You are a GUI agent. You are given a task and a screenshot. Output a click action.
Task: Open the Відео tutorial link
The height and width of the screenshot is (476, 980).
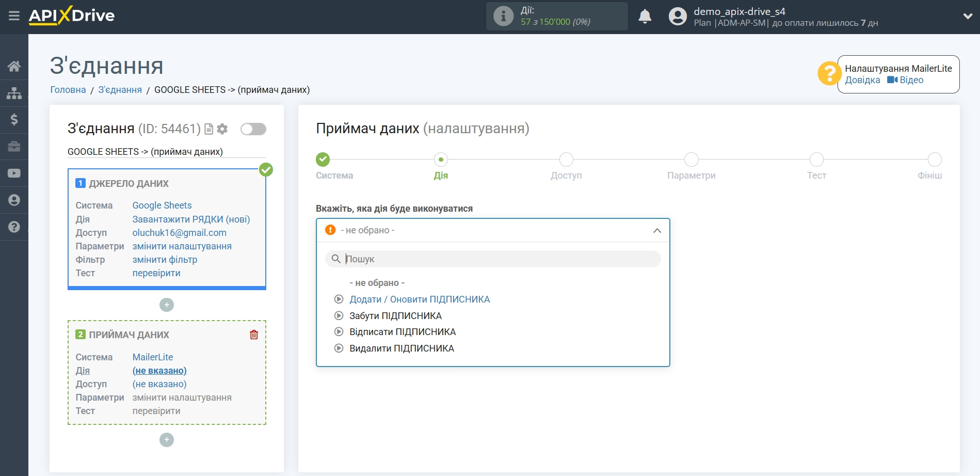905,80
